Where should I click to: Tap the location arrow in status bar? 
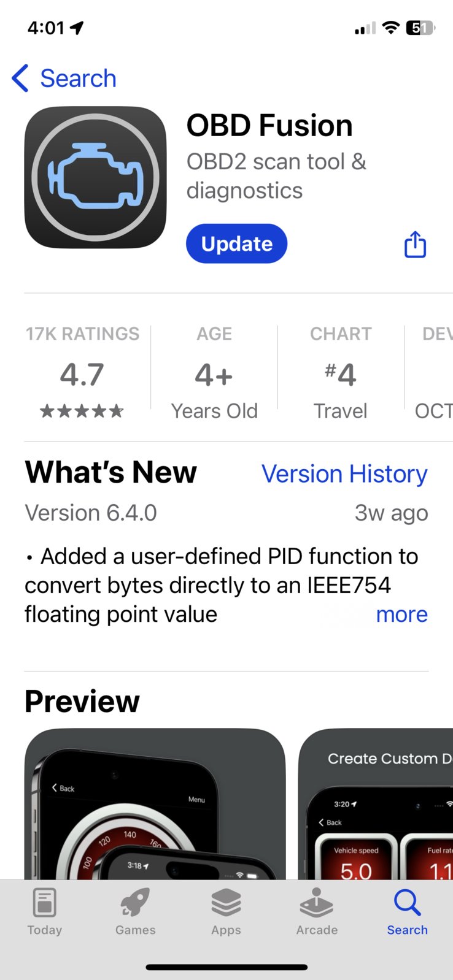pyautogui.click(x=77, y=28)
